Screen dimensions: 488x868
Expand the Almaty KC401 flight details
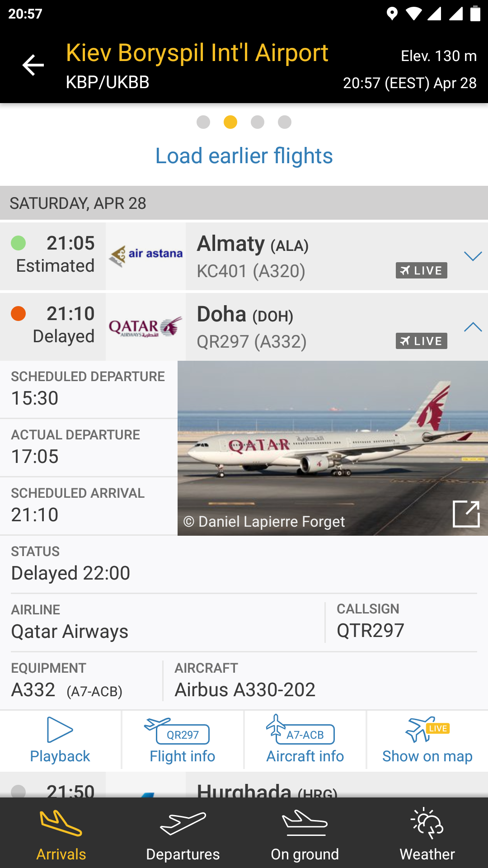pyautogui.click(x=473, y=256)
